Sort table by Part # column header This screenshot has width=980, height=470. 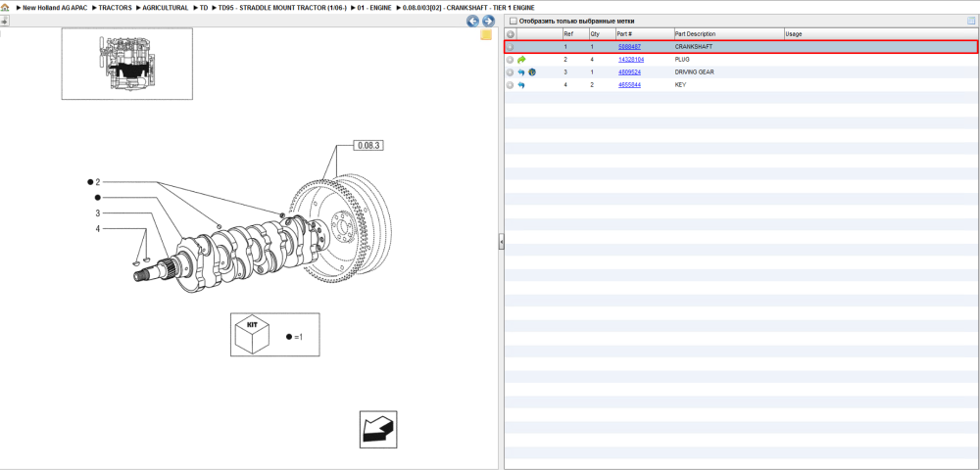coord(645,34)
